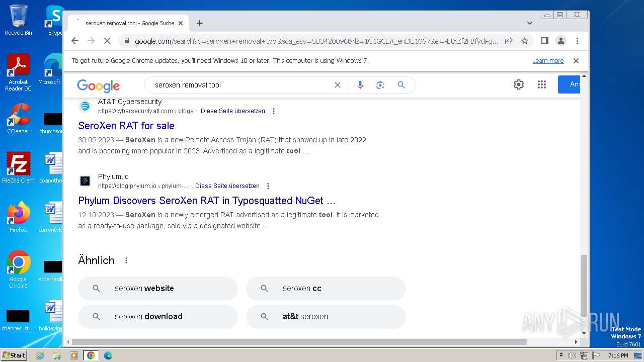The image size is (644, 362).
Task: Open Windows Explorer from taskbar
Action: [57, 355]
